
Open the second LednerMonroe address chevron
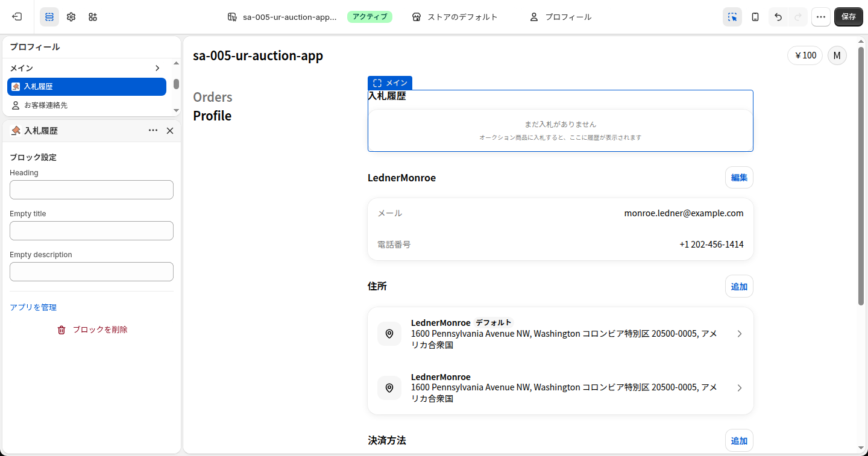click(x=740, y=388)
